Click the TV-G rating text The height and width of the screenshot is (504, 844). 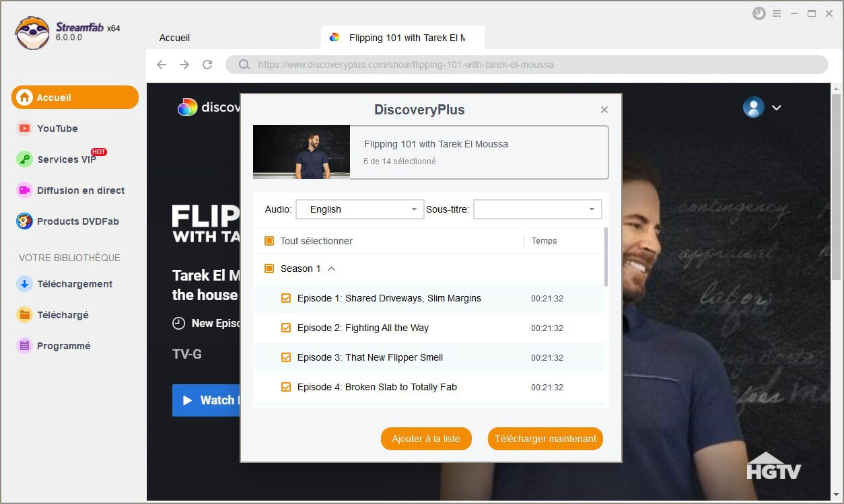(x=187, y=354)
